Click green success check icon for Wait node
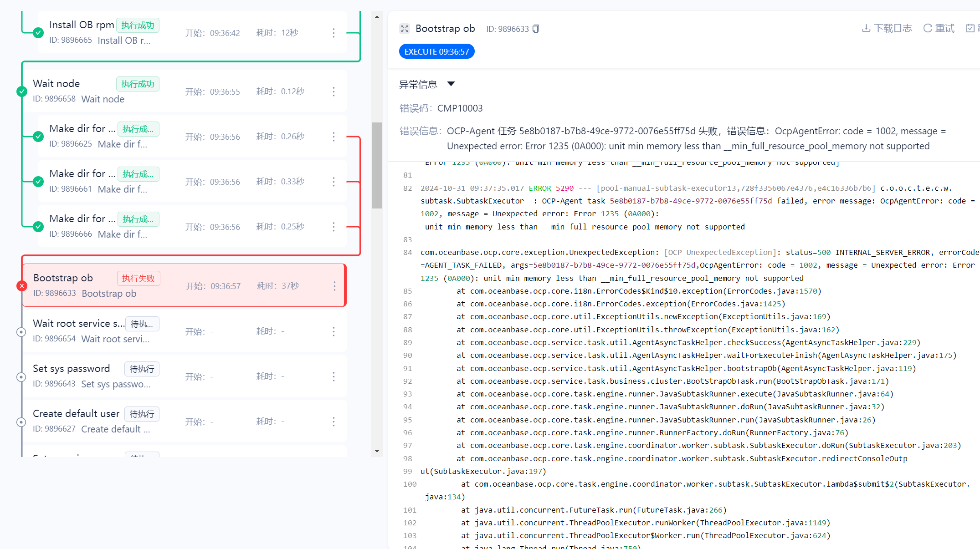The width and height of the screenshot is (980, 549). point(22,91)
